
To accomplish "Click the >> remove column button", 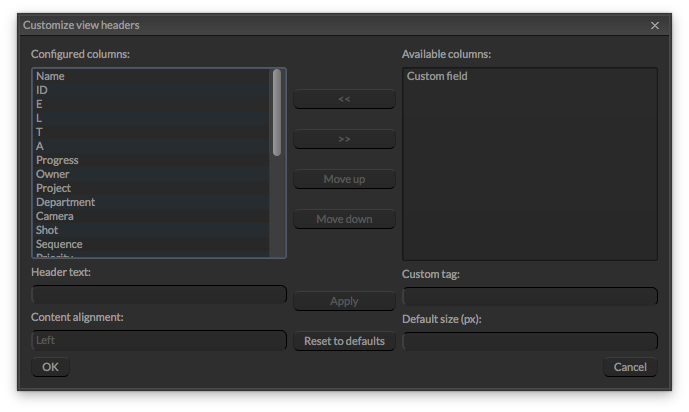I will click(x=344, y=139).
